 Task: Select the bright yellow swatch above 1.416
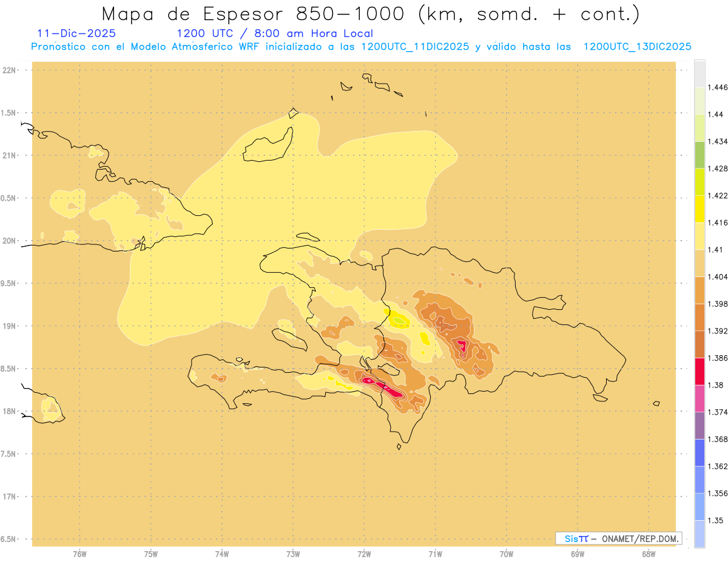tap(699, 209)
